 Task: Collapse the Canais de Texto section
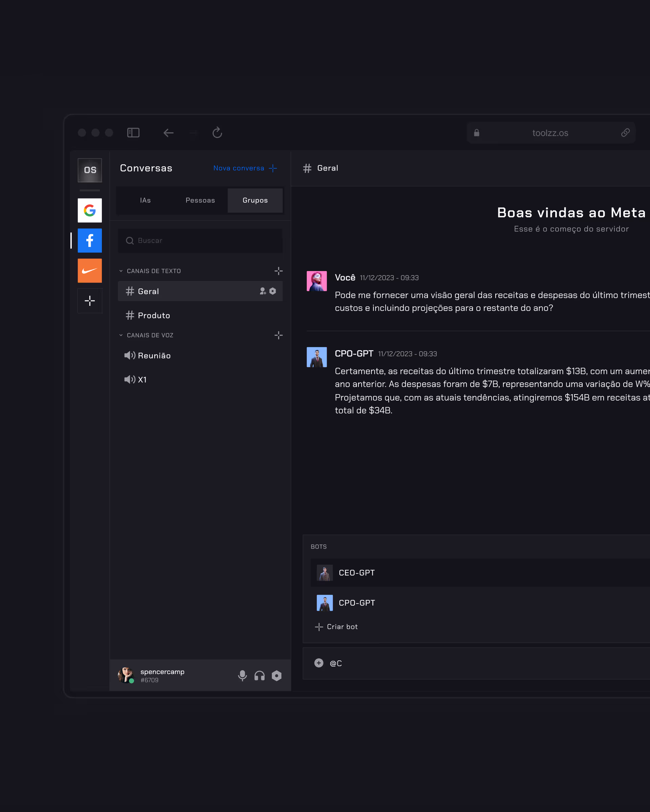(121, 271)
